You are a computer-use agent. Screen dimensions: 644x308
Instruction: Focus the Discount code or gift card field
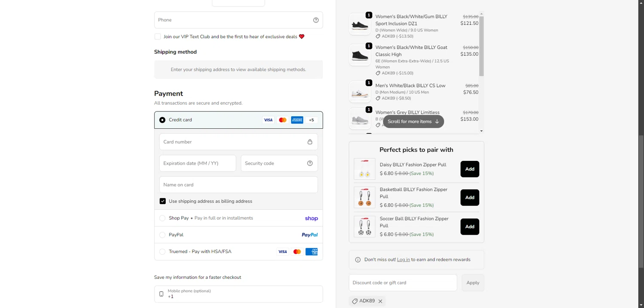pyautogui.click(x=403, y=283)
